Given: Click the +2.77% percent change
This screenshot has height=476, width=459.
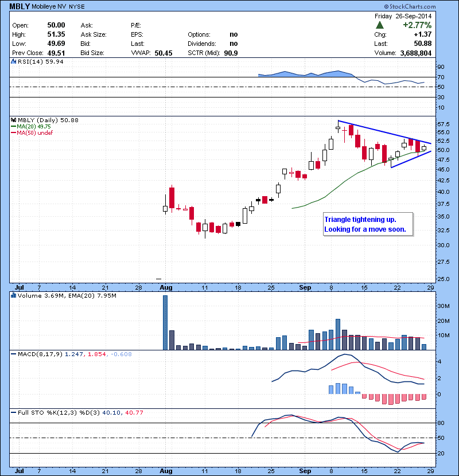Looking at the screenshot, I should [x=417, y=25].
